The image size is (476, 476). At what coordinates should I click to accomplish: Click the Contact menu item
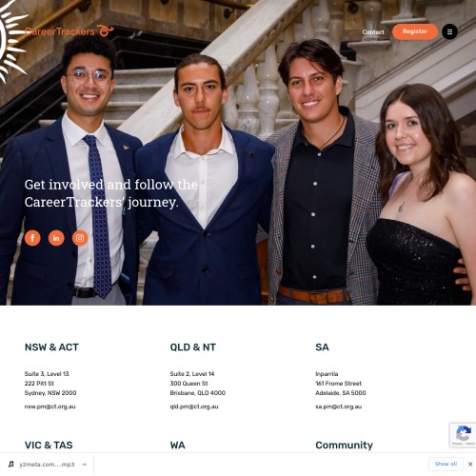[x=373, y=32]
